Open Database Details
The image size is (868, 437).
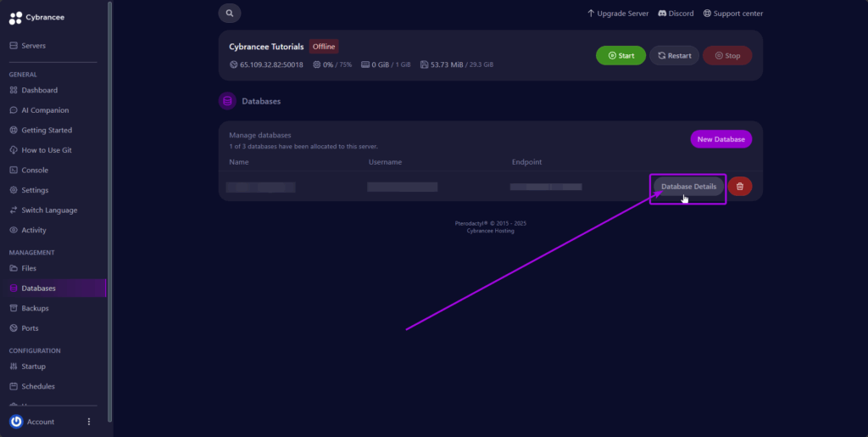[x=688, y=186]
